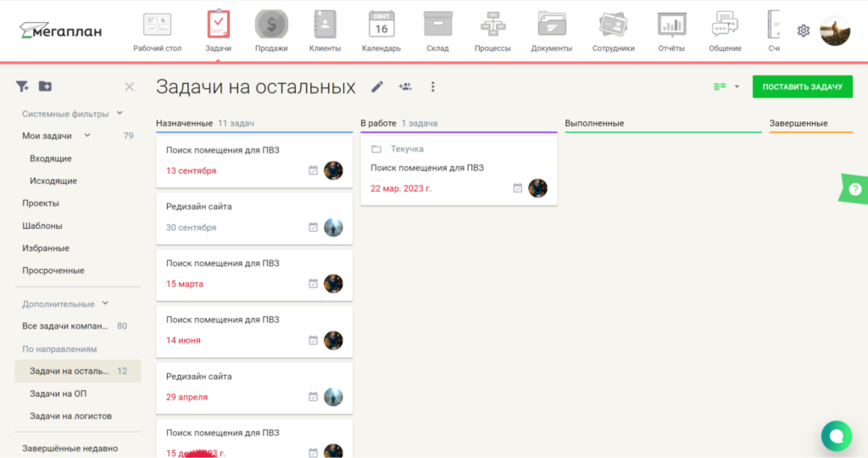Screen dimensions: 868x458
Task: Close the filters sidebar with X
Action: pos(129,87)
